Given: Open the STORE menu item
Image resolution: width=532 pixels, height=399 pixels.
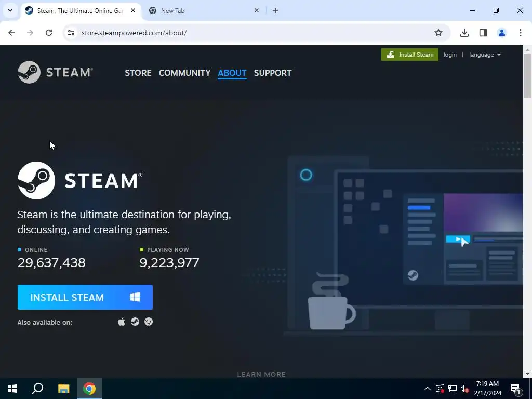Looking at the screenshot, I should pyautogui.click(x=138, y=73).
